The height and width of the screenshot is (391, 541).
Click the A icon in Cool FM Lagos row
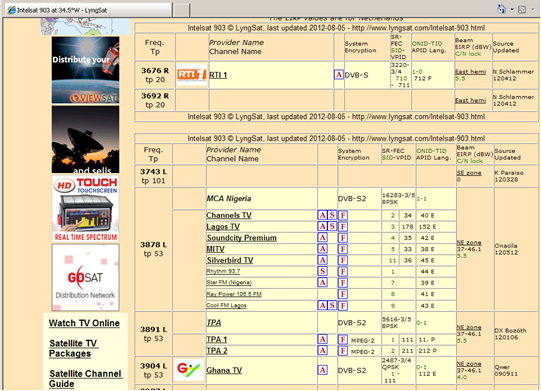(322, 305)
